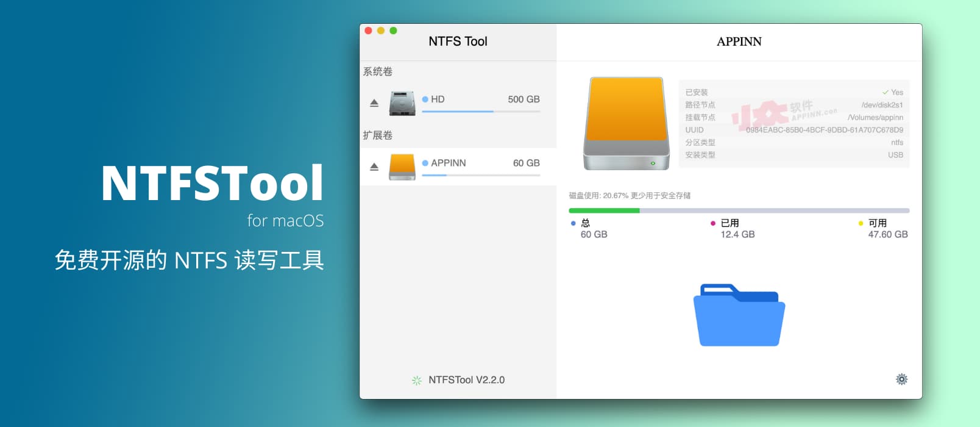
Task: Minimize window with the yellow button
Action: tap(381, 30)
